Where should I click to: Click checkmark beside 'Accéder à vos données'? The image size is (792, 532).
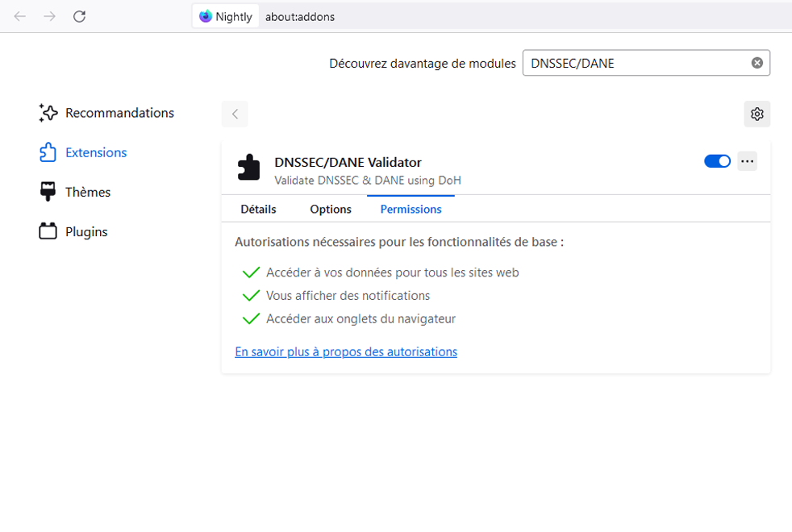251,272
